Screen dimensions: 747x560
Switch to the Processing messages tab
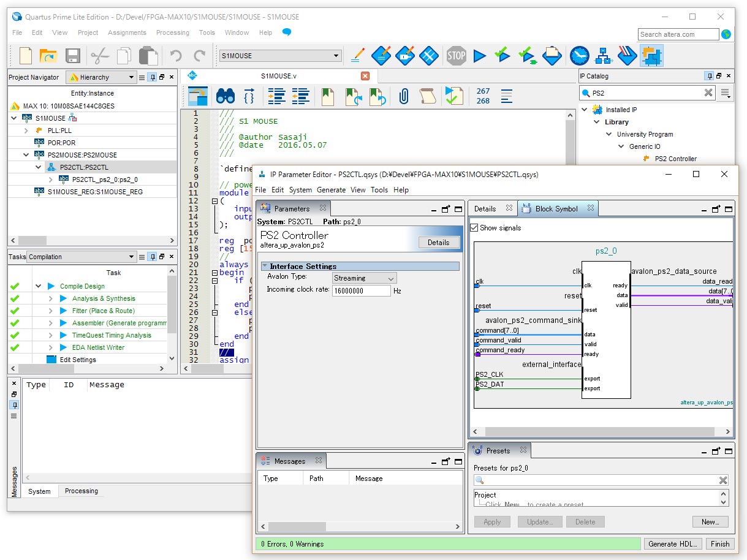tap(82, 491)
